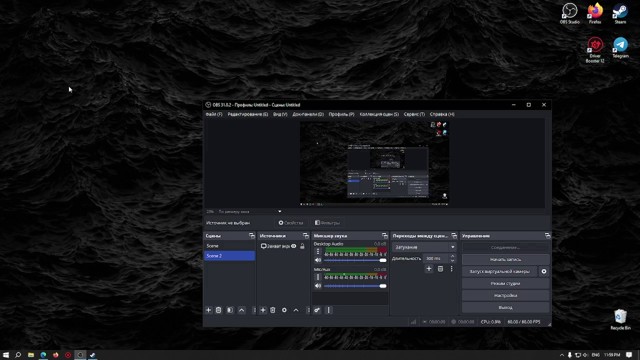
Task: Open Сервис menu
Action: point(414,114)
